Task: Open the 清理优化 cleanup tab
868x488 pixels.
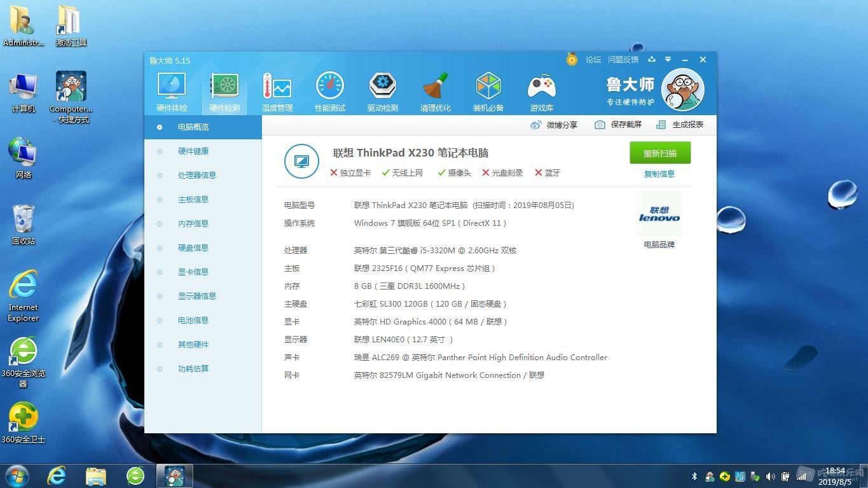Action: pos(436,92)
